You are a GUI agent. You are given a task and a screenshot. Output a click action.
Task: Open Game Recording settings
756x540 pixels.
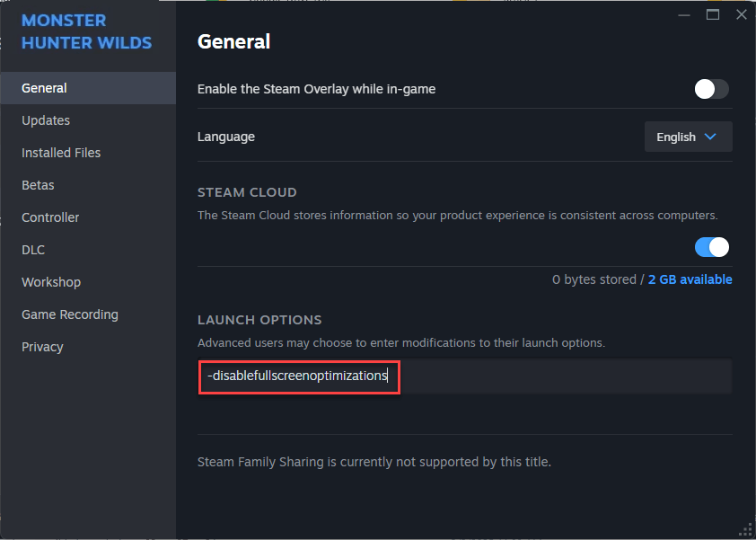(x=70, y=314)
